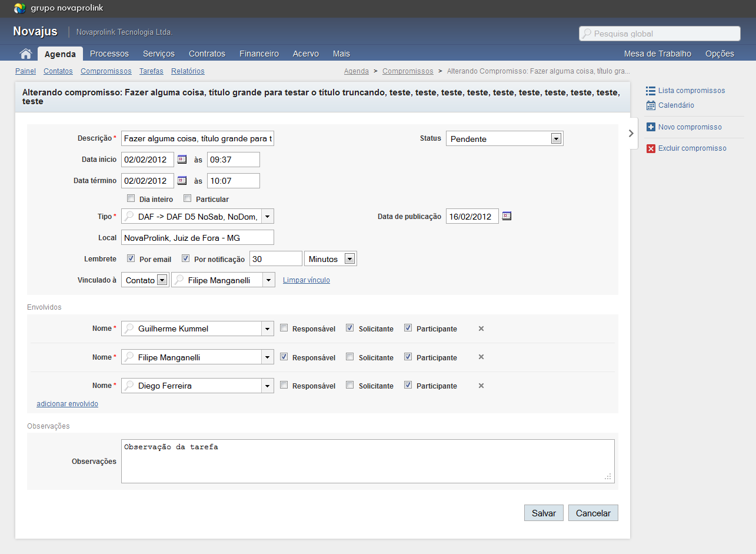The height and width of the screenshot is (554, 756).
Task: Open the Opções menu
Action: [720, 54]
